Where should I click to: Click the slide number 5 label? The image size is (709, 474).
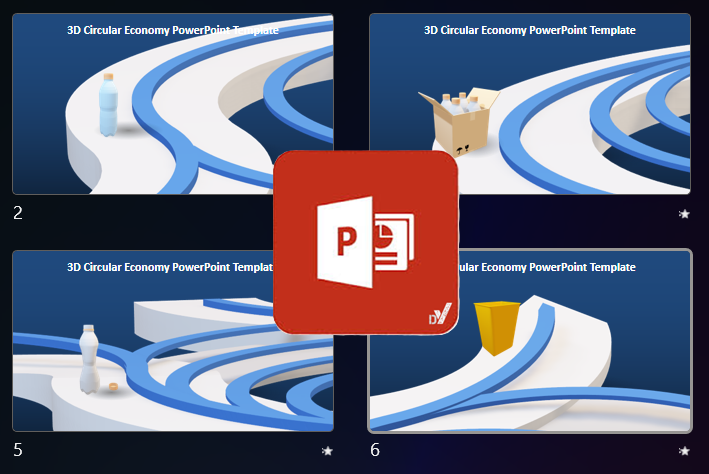[18, 451]
